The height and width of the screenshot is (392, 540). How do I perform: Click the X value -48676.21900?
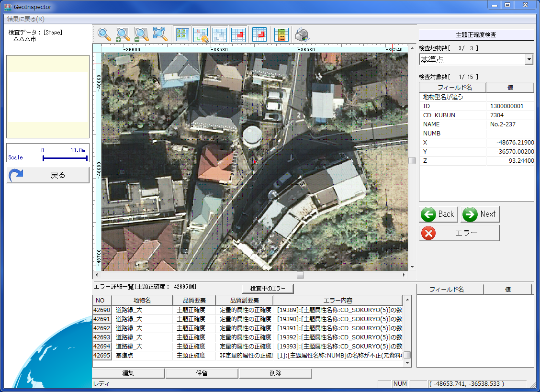[515, 142]
